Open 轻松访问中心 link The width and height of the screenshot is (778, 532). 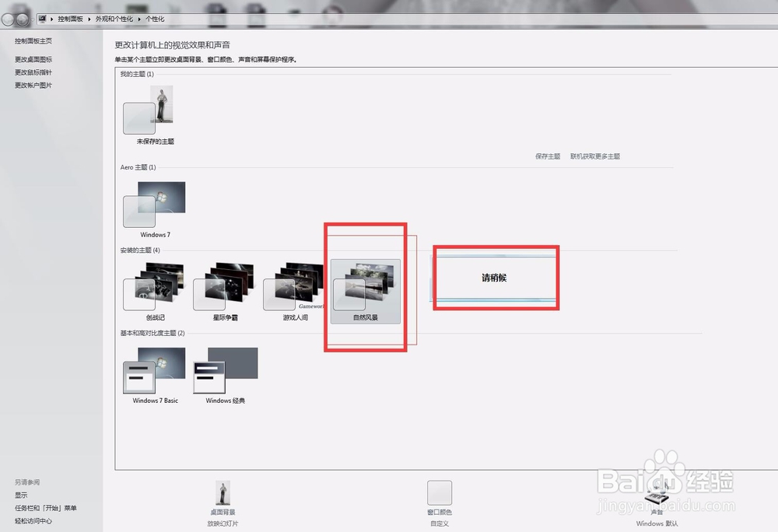[33, 520]
